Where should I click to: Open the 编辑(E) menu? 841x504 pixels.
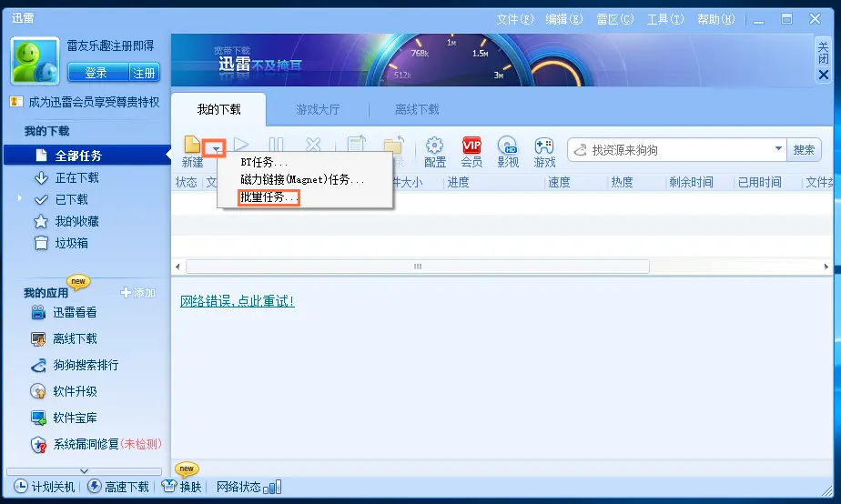[x=563, y=19]
